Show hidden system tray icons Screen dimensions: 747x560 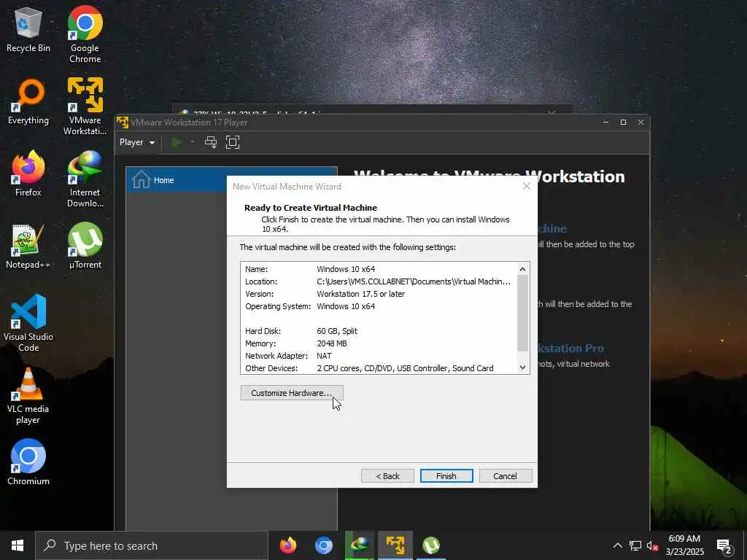(617, 545)
